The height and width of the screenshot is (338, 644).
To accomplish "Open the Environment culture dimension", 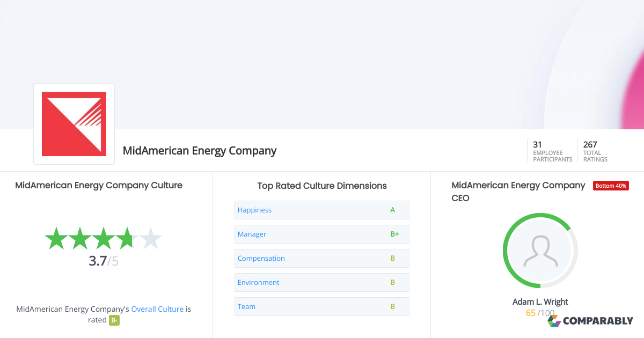I will [x=322, y=282].
